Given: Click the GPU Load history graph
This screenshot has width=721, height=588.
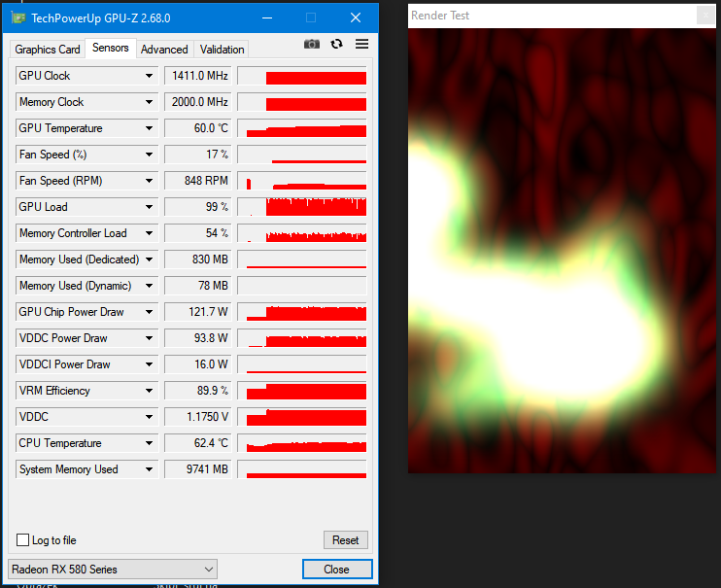Looking at the screenshot, I should [x=302, y=207].
